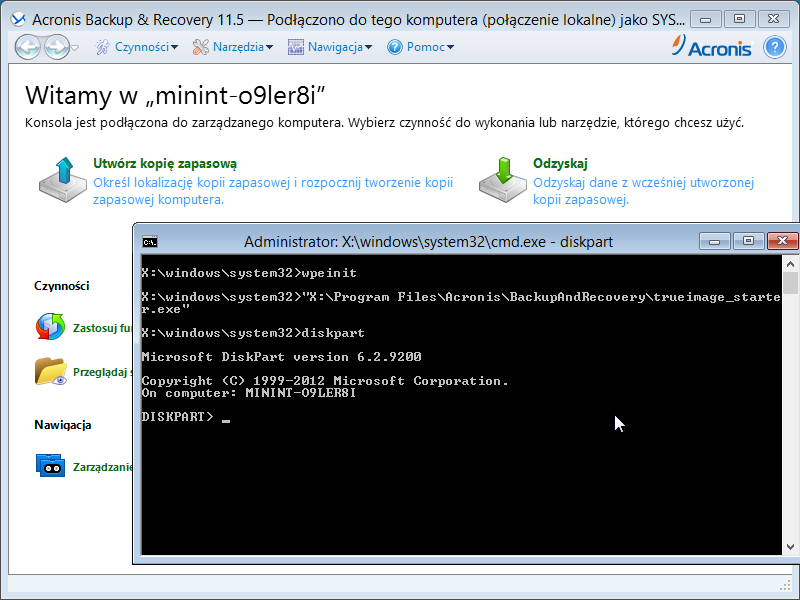Click 'On computer: MININT-O9LER8I' line
The image size is (800, 600).
pyautogui.click(x=248, y=393)
